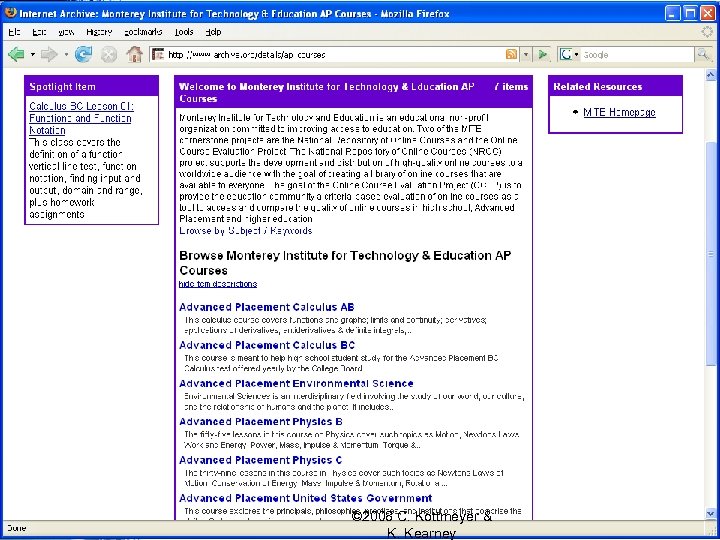Click the magnifier search button
Viewport: 720px width, 540px height.
point(703,54)
